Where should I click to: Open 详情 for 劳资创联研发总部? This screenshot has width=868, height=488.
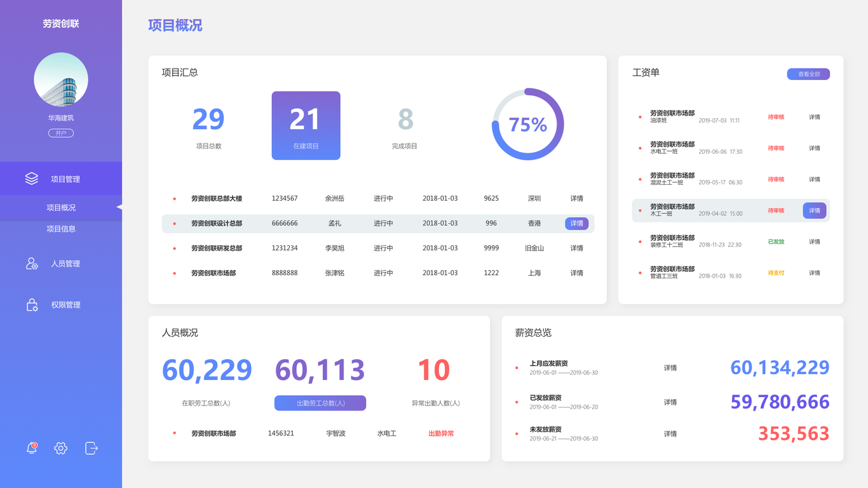(576, 248)
